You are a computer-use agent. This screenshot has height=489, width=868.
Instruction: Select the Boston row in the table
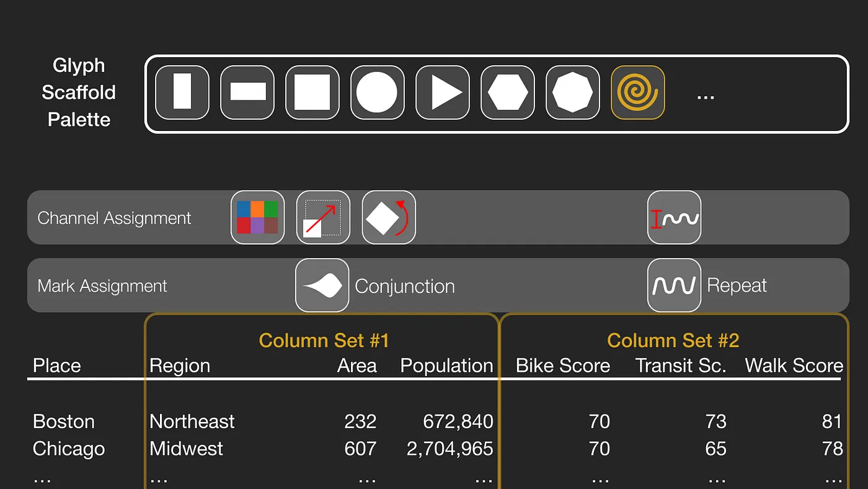pos(64,422)
